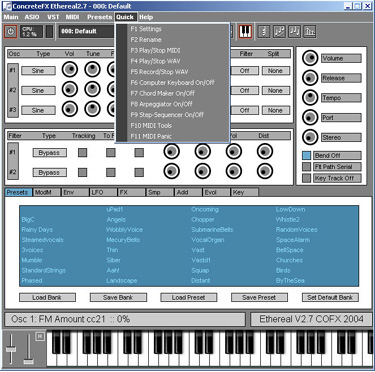375x372 pixels.
Task: Click the Osc #1 Vol knob
Action: [70, 70]
